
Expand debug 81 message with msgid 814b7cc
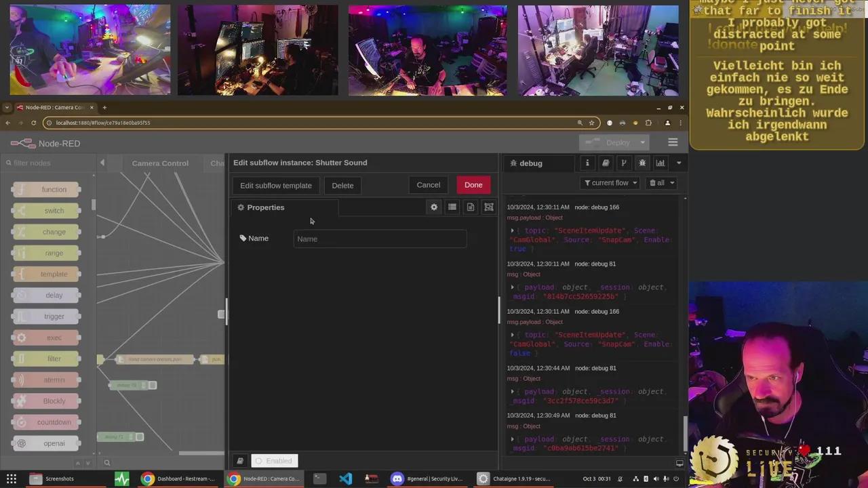click(x=512, y=287)
